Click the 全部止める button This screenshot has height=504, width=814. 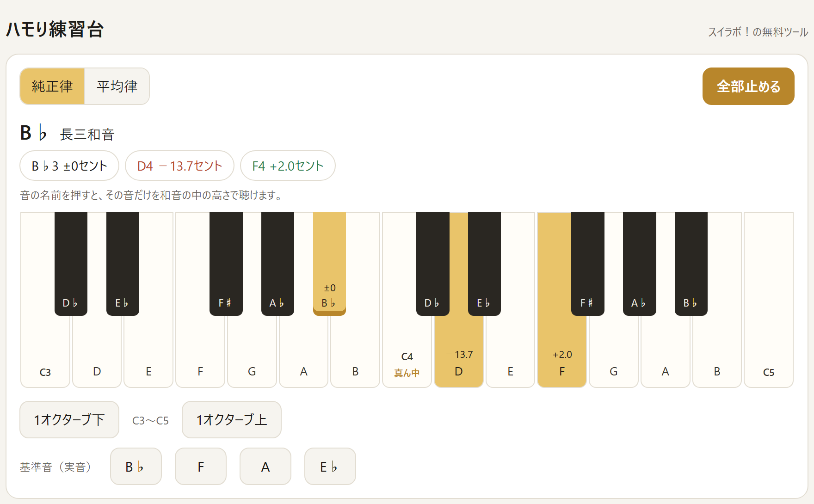click(748, 86)
